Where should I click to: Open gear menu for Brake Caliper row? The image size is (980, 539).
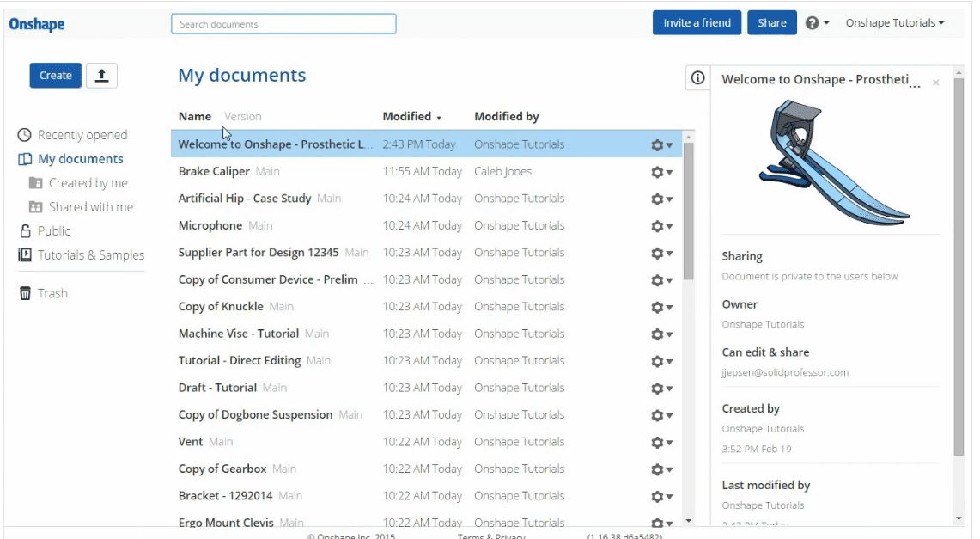tap(662, 172)
